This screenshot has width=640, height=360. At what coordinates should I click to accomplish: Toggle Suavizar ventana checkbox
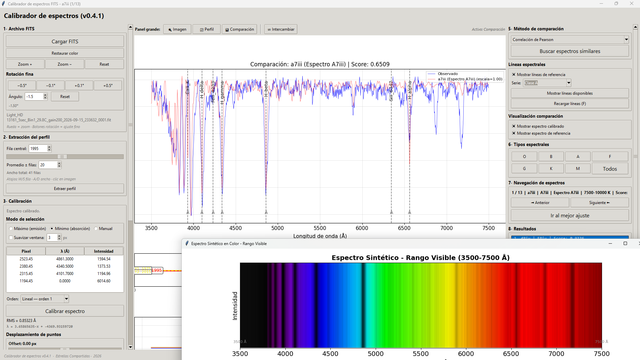tap(27, 237)
